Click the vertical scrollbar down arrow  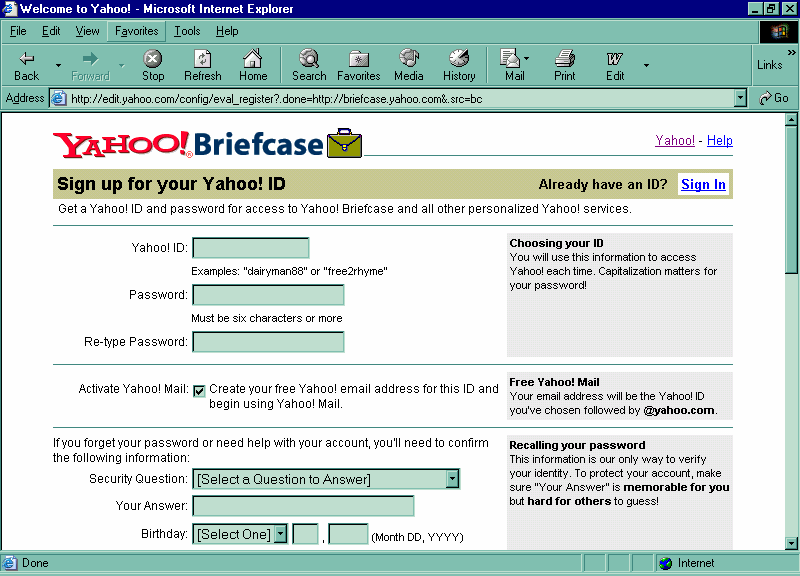coord(792,542)
